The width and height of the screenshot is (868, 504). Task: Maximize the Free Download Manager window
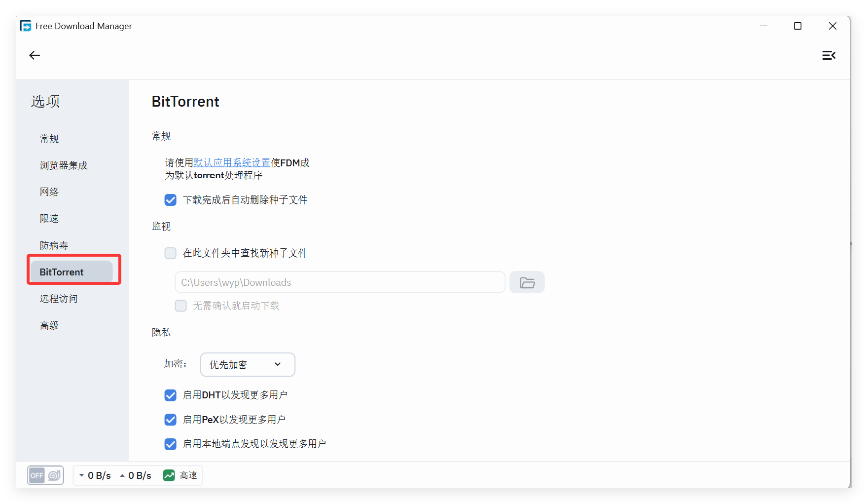click(x=797, y=26)
